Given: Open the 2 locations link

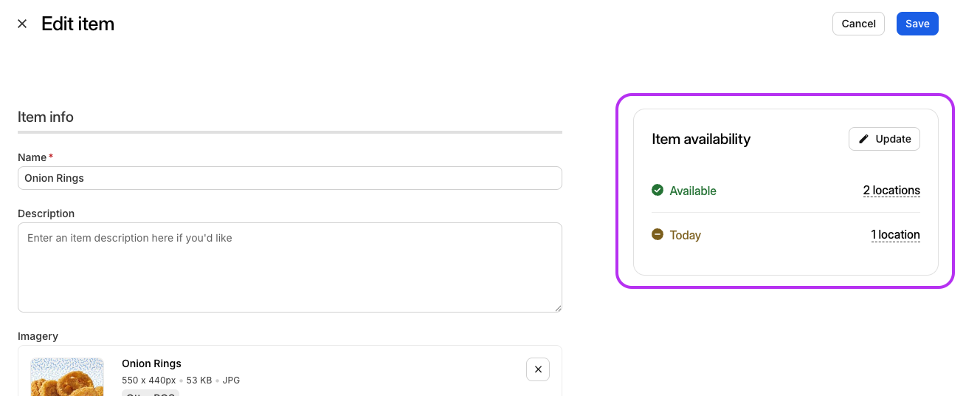Looking at the screenshot, I should click(891, 191).
